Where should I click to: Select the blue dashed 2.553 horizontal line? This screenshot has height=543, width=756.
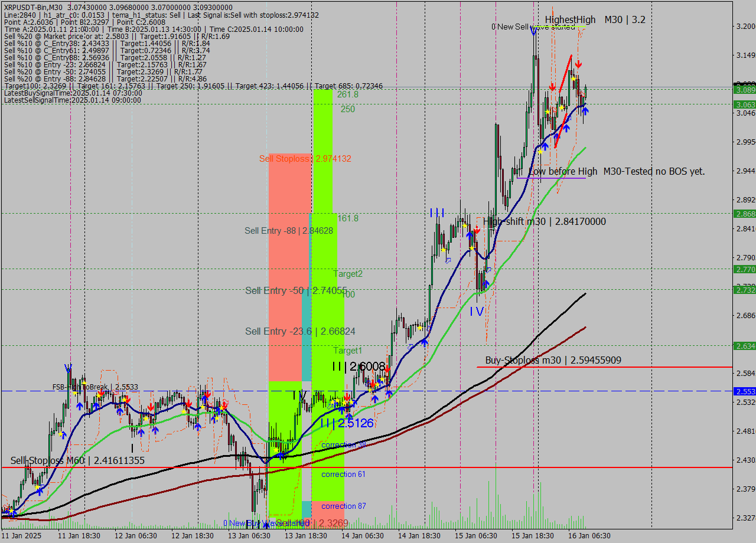pyautogui.click(x=366, y=391)
